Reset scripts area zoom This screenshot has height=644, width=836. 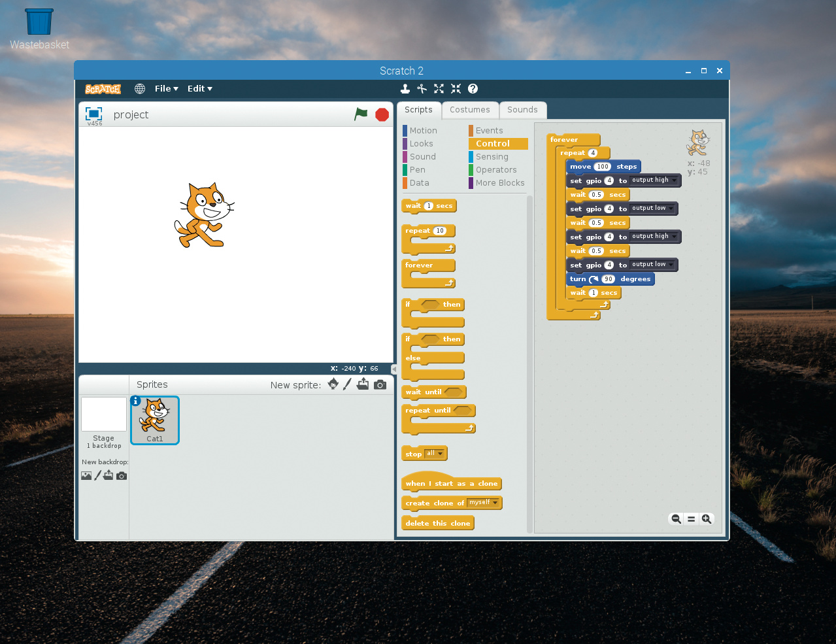[691, 519]
